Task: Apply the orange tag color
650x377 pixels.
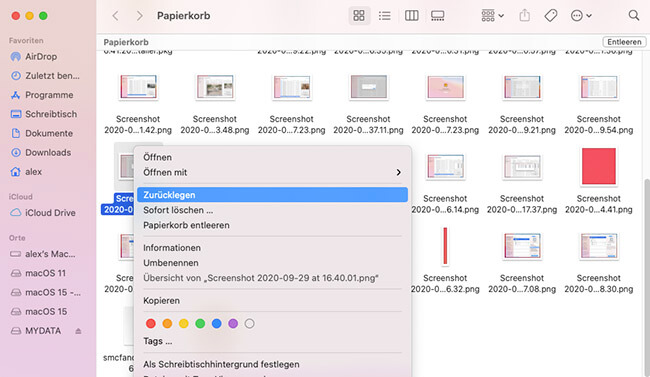Action: pos(167,323)
